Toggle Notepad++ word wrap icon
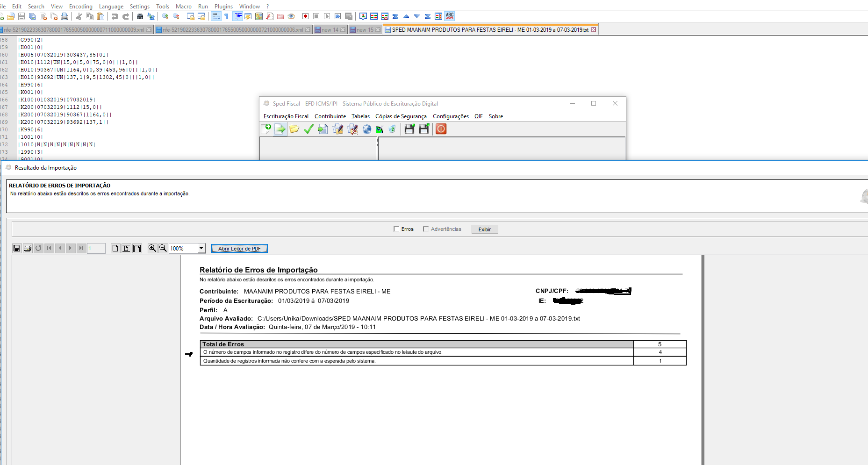868x465 pixels. (x=216, y=16)
